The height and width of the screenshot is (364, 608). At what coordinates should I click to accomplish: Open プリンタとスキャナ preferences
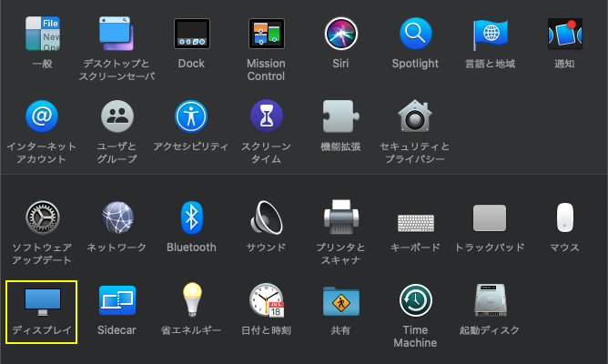(340, 217)
